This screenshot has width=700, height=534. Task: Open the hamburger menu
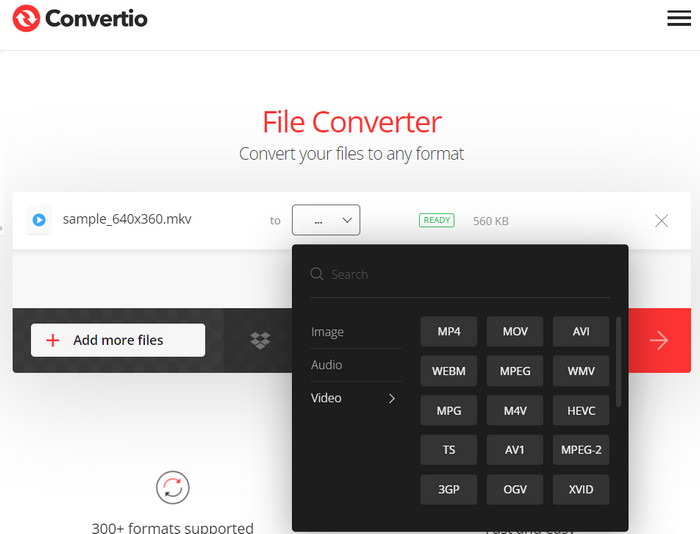click(x=679, y=18)
